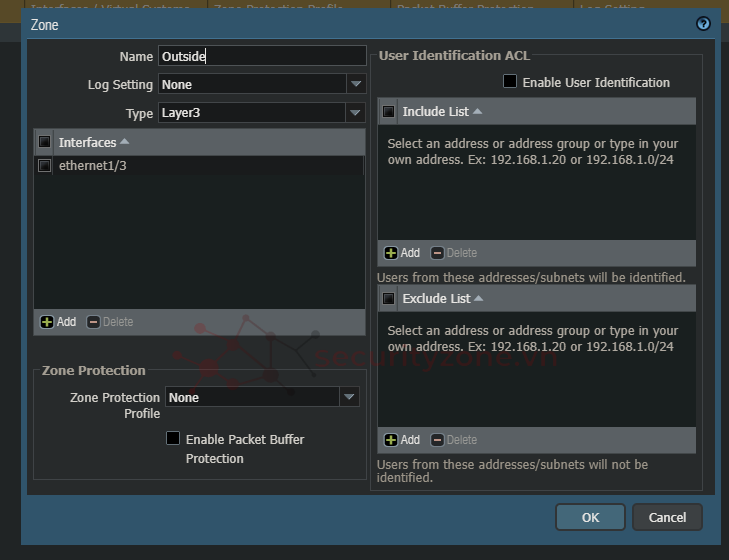
Task: Open the Zone dialog help icon
Action: [x=703, y=24]
